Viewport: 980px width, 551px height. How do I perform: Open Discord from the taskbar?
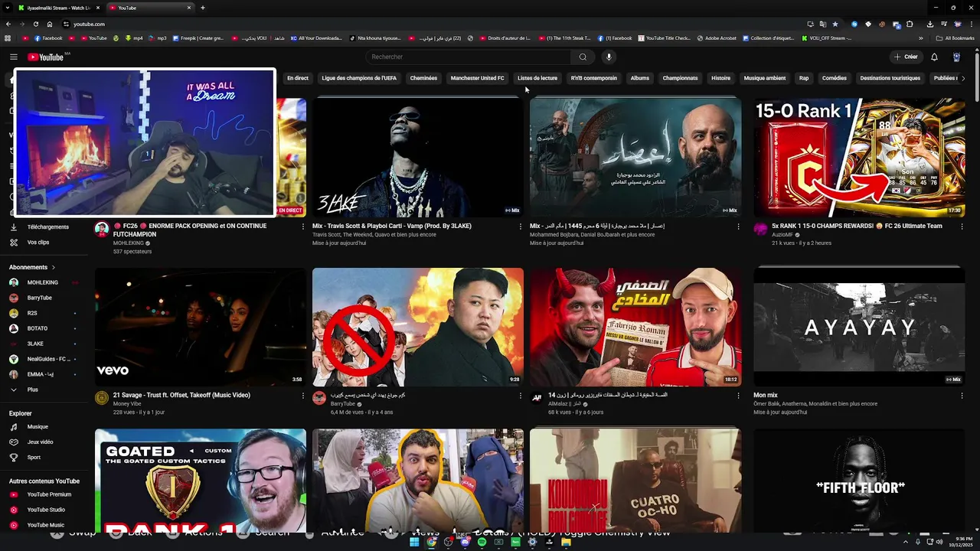pos(465,542)
